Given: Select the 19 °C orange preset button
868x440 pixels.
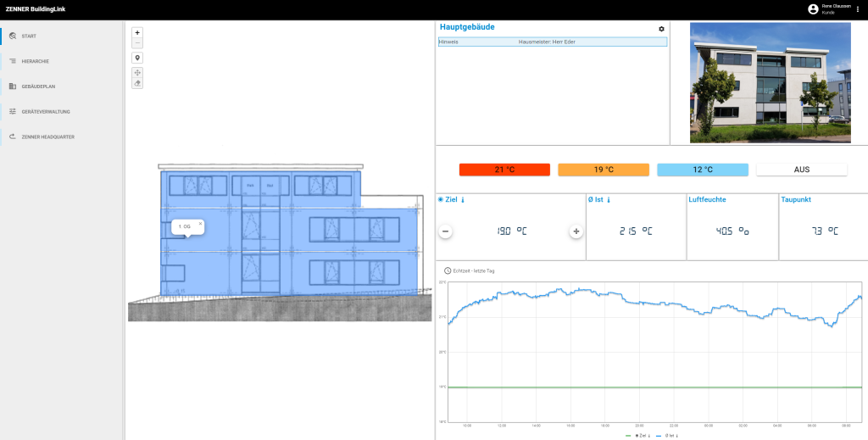Looking at the screenshot, I should [x=604, y=170].
